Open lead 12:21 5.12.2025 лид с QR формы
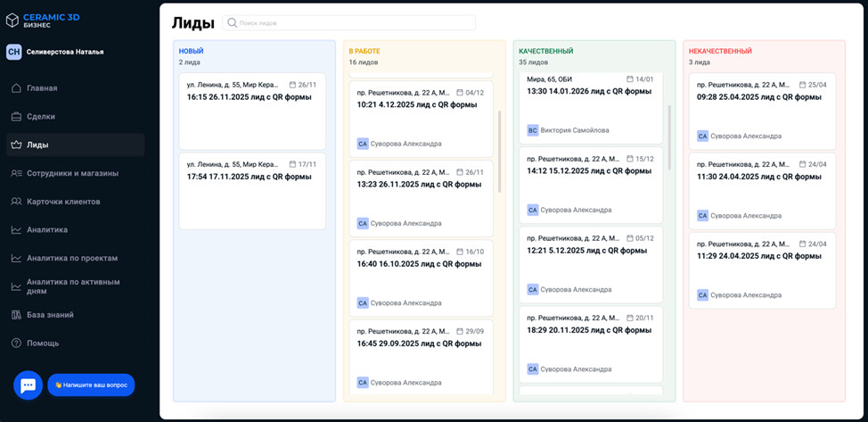Screen dimensions: 868x422 pyautogui.click(x=591, y=264)
